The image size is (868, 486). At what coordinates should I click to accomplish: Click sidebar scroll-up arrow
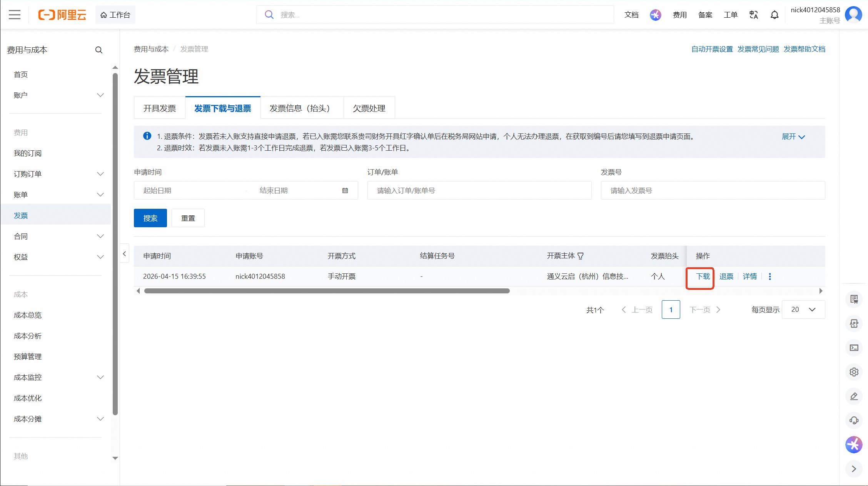point(115,67)
